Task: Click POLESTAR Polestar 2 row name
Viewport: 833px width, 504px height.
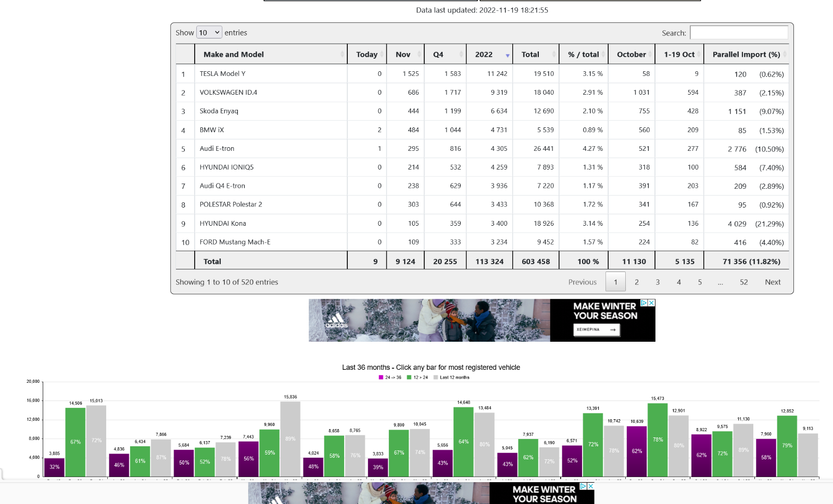Action: click(231, 204)
